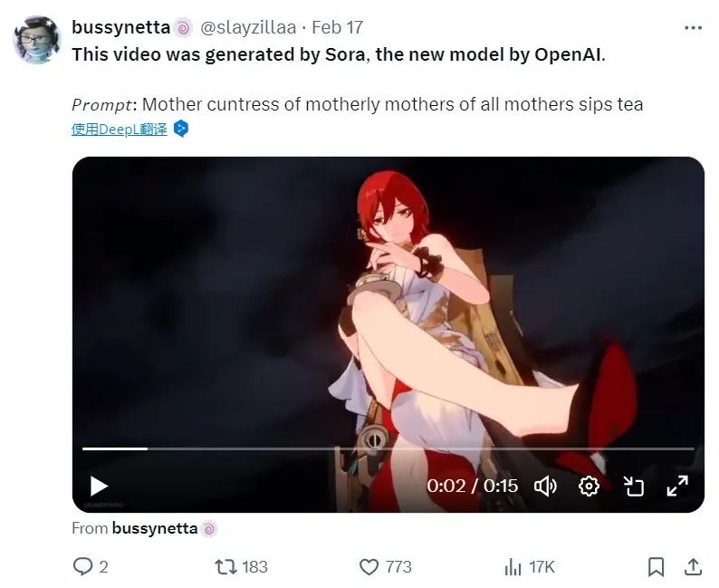Click bussynetta in the video source caption
The width and height of the screenshot is (719, 588).
pyautogui.click(x=154, y=528)
